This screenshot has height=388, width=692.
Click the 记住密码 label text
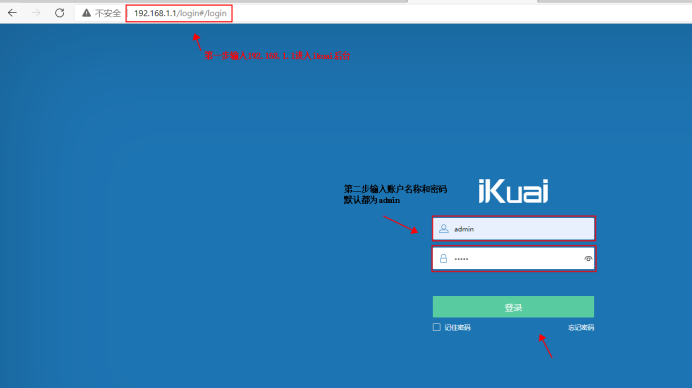pos(457,328)
